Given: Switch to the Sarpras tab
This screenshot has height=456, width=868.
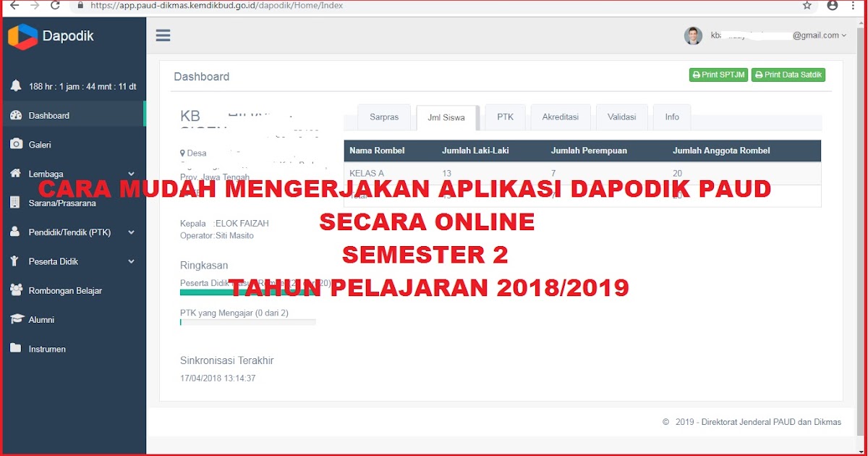Looking at the screenshot, I should [x=384, y=117].
